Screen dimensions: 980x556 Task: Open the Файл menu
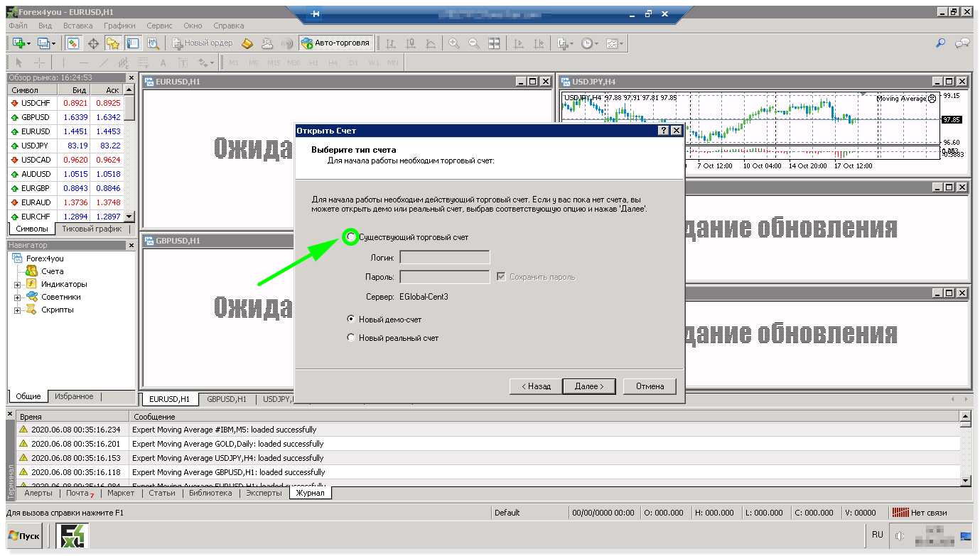[18, 26]
